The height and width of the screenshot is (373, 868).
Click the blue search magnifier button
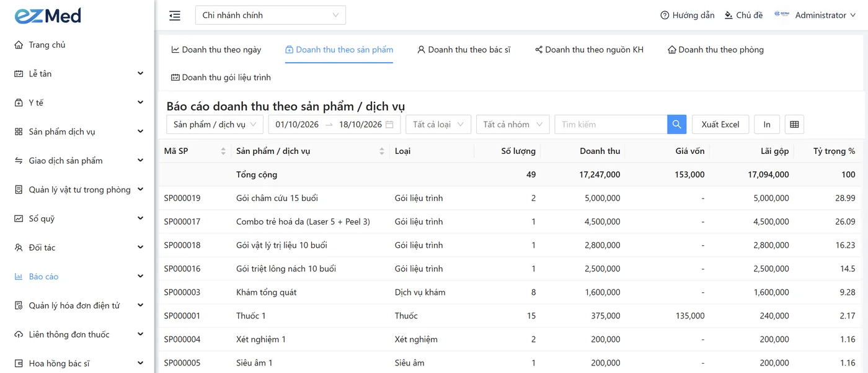[x=677, y=124]
